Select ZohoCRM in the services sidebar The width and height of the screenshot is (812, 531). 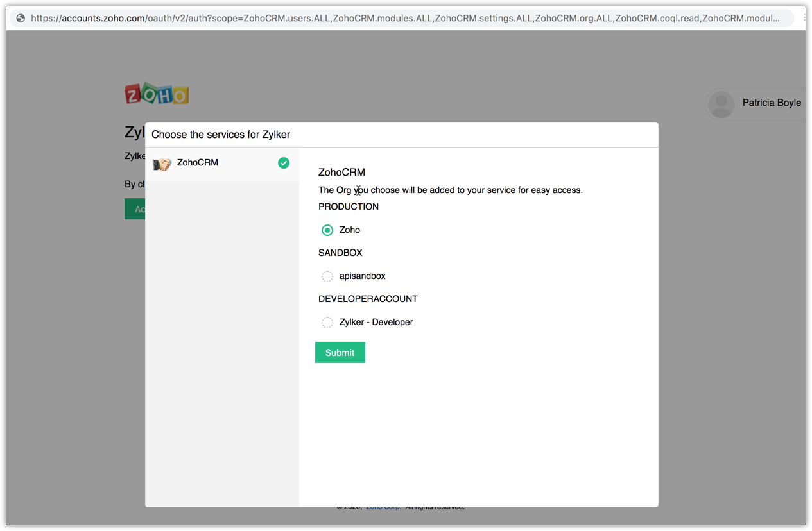coord(222,164)
